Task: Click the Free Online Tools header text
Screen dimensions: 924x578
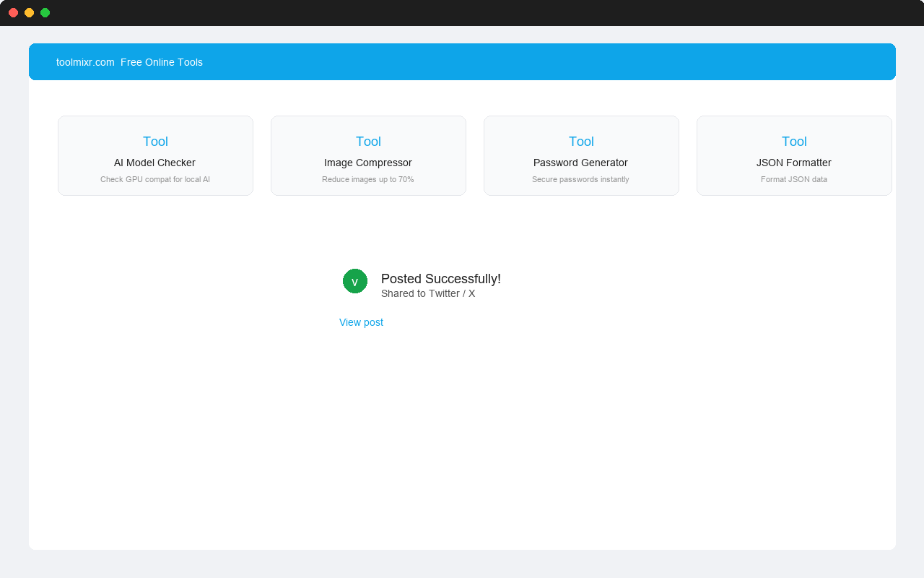Action: coord(162,62)
